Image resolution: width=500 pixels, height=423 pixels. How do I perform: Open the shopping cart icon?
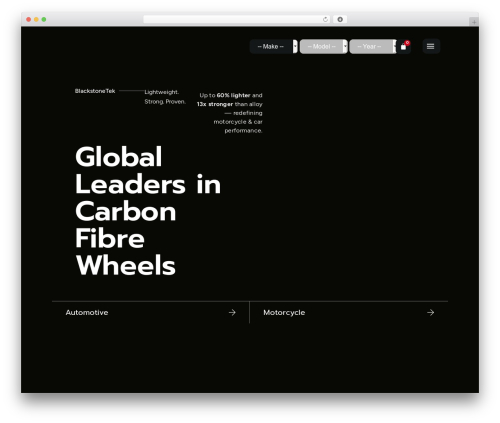pos(404,46)
